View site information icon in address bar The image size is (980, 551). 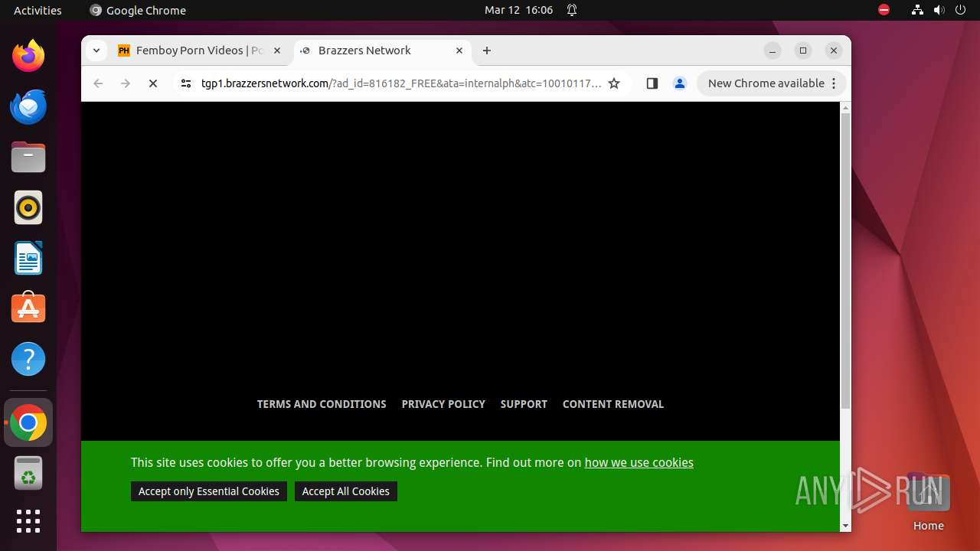coord(185,83)
